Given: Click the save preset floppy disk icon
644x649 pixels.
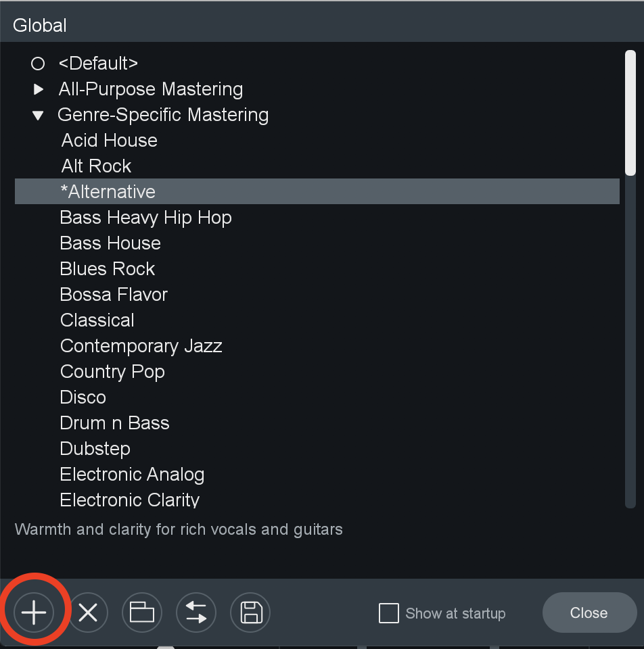Looking at the screenshot, I should click(x=250, y=612).
